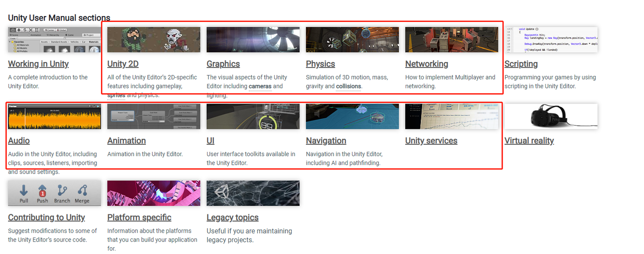Open the Navigation section heading

coord(326,141)
